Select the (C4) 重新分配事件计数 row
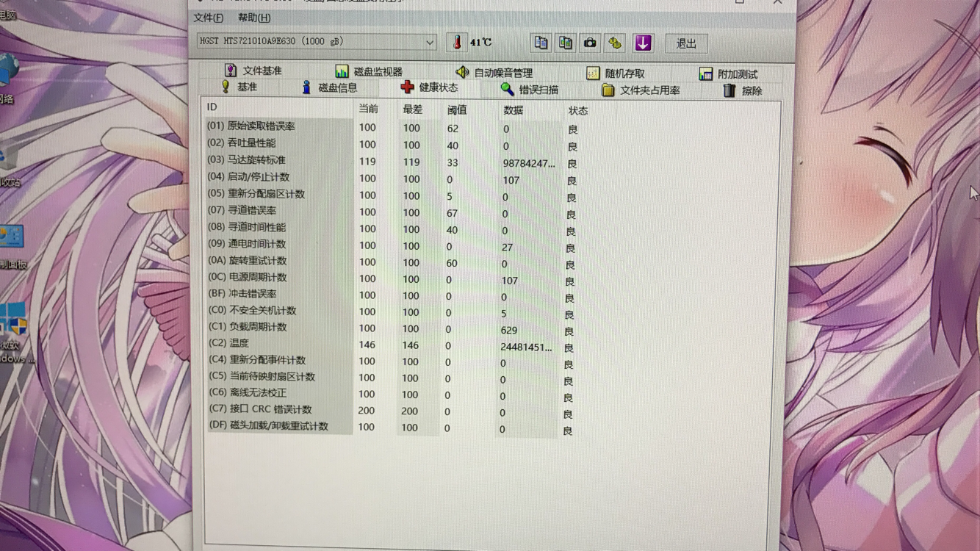Viewport: 980px width, 551px height. (x=393, y=361)
